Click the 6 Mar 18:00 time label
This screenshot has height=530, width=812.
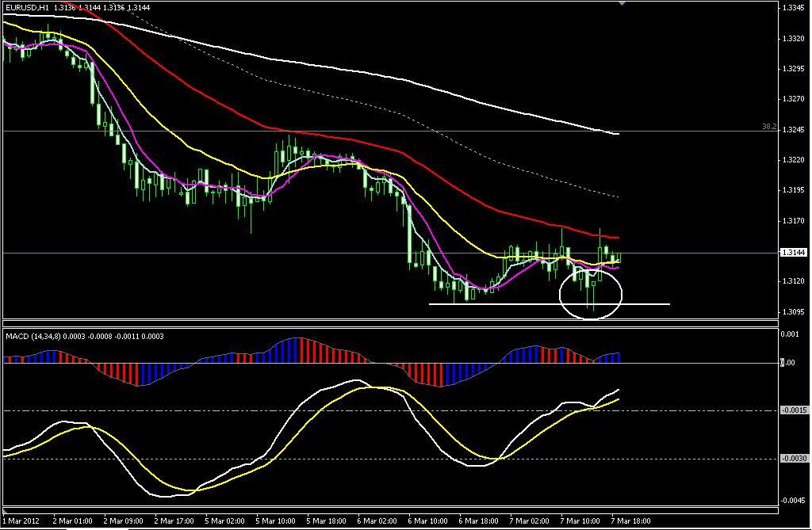(478, 520)
